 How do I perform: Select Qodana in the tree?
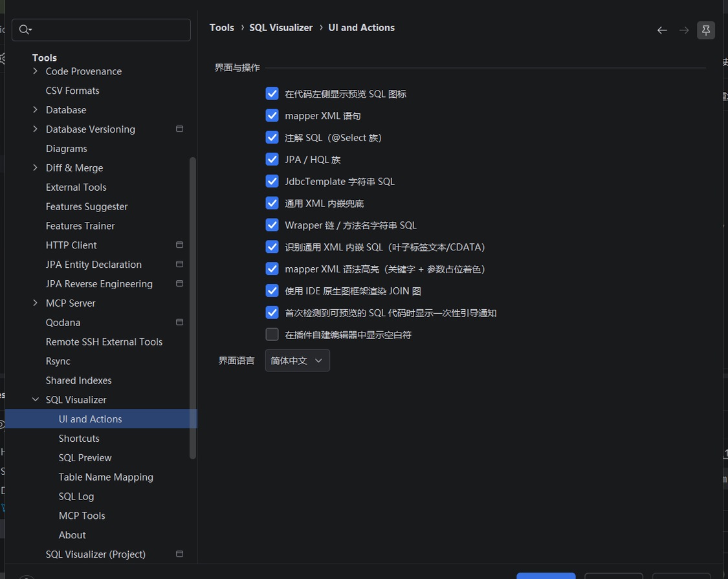point(63,322)
